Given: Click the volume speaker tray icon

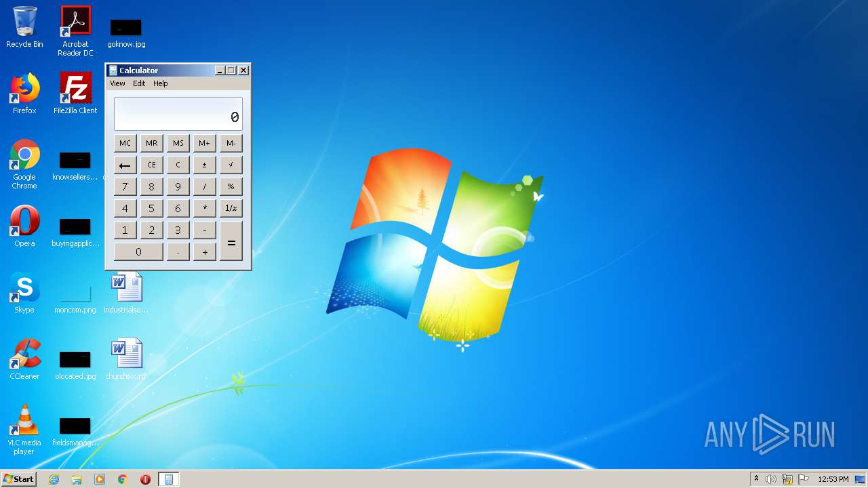Looking at the screenshot, I should pos(771,479).
